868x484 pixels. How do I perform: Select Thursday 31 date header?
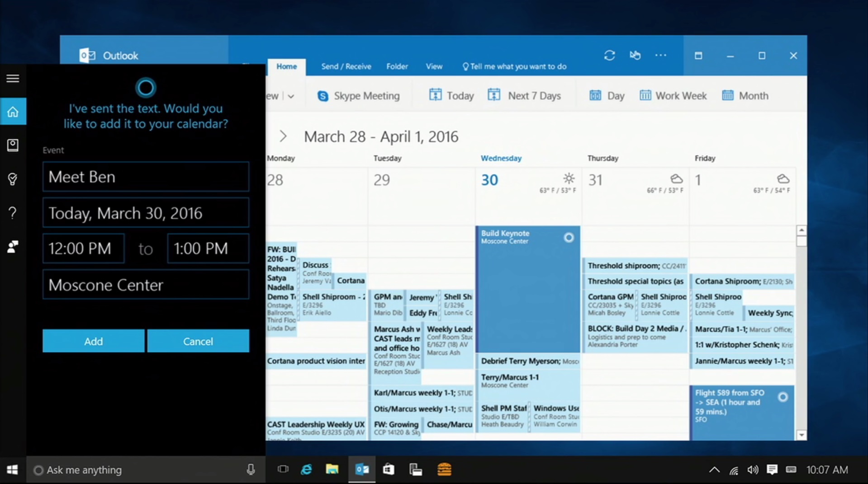(x=595, y=180)
